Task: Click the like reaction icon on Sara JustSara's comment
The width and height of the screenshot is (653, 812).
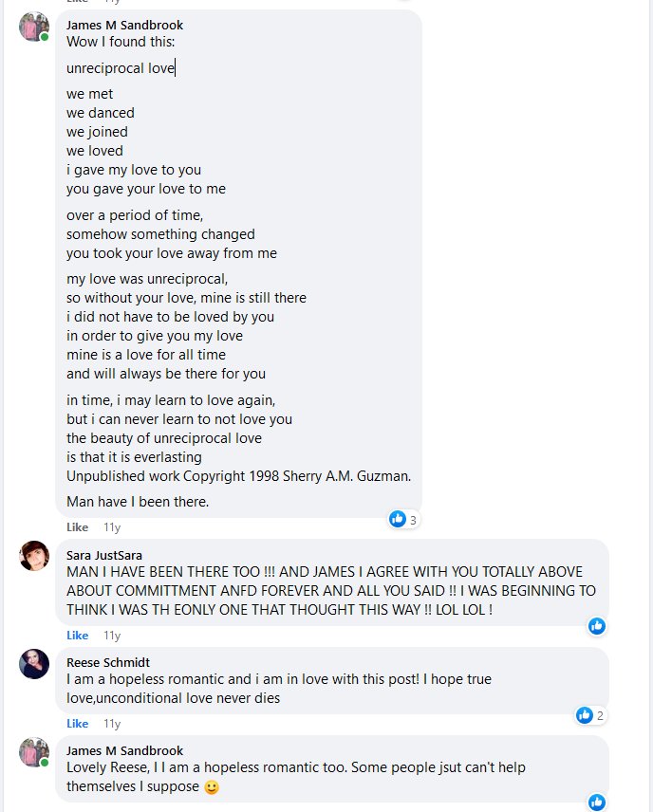Action: (x=597, y=626)
